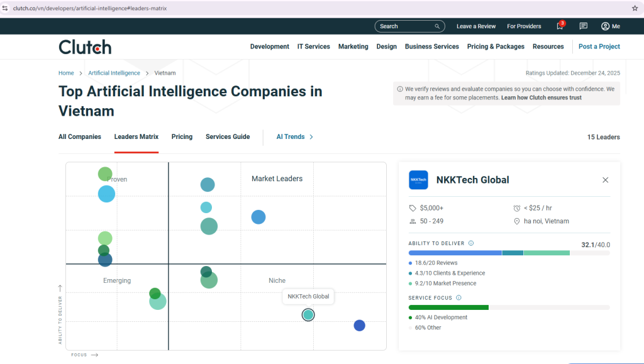Open the notifications bell with badge
The height and width of the screenshot is (364, 644).
coord(560,26)
